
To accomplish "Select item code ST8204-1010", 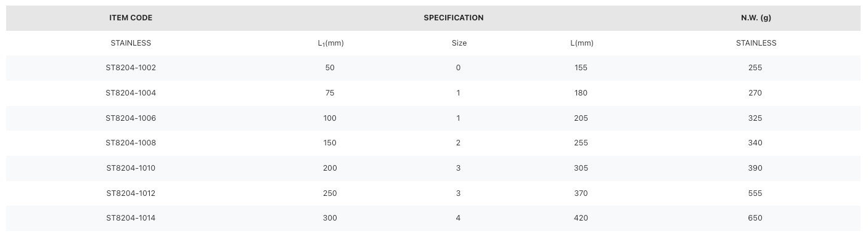I will point(131,168).
